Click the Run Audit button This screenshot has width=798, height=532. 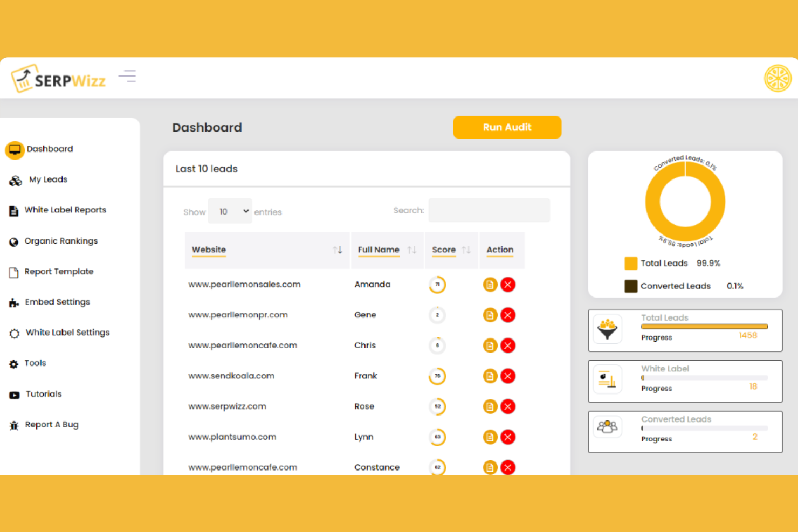point(507,127)
